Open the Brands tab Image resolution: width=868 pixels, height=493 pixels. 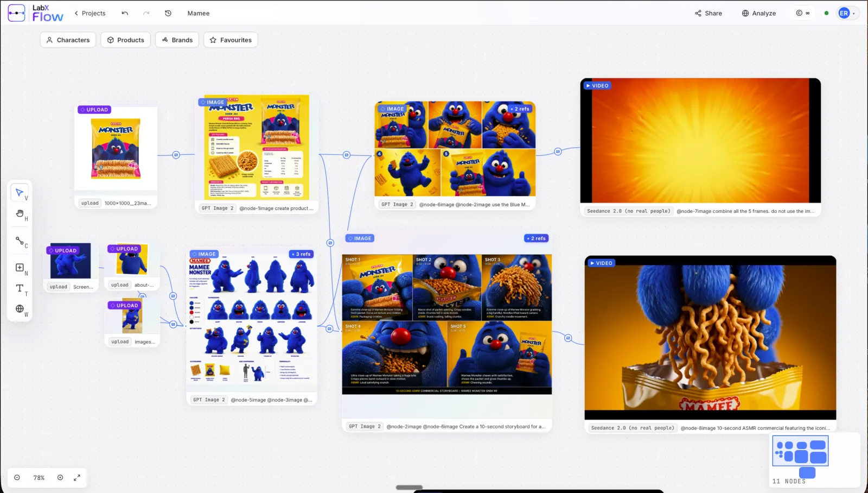[177, 40]
